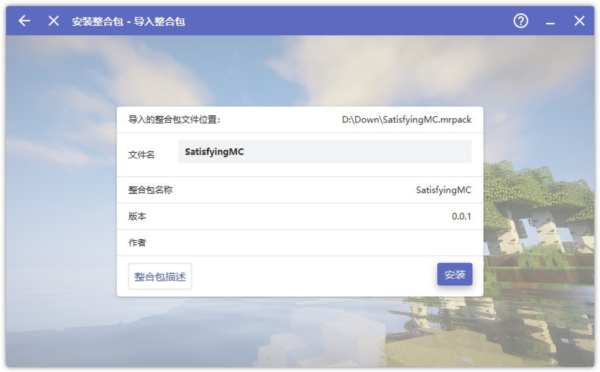Click the 0.0.1 version value

click(x=461, y=216)
